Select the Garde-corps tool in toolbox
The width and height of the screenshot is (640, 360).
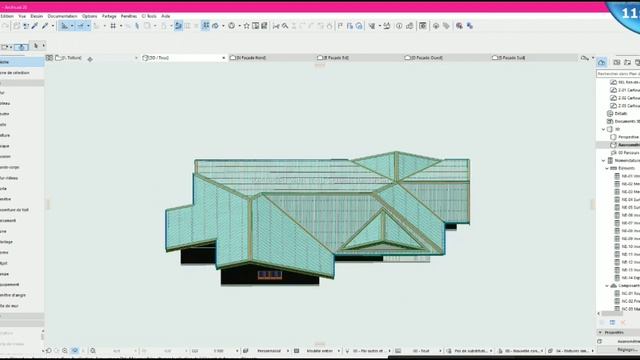(x=22, y=167)
